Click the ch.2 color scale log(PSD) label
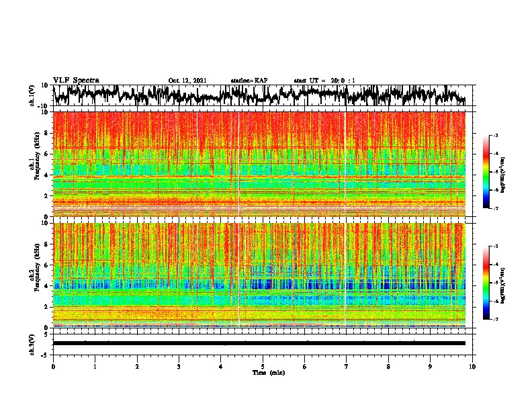The width and height of the screenshot is (532, 411). pyautogui.click(x=502, y=285)
